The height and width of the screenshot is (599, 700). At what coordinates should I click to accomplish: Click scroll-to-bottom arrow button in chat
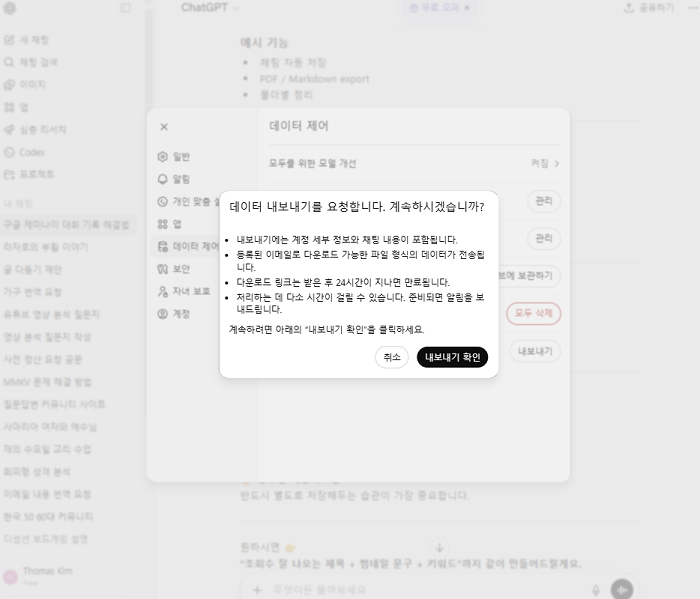click(439, 547)
